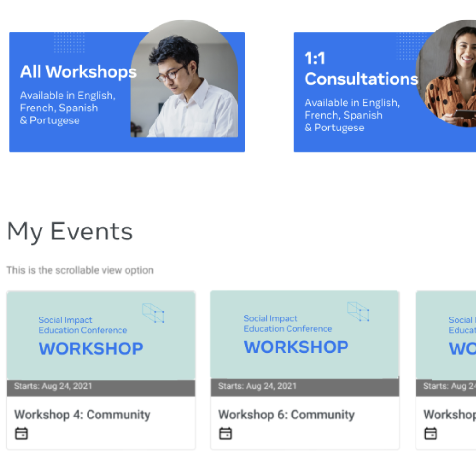Select the Workshop 6 card image
The height and width of the screenshot is (476, 476).
(x=305, y=335)
